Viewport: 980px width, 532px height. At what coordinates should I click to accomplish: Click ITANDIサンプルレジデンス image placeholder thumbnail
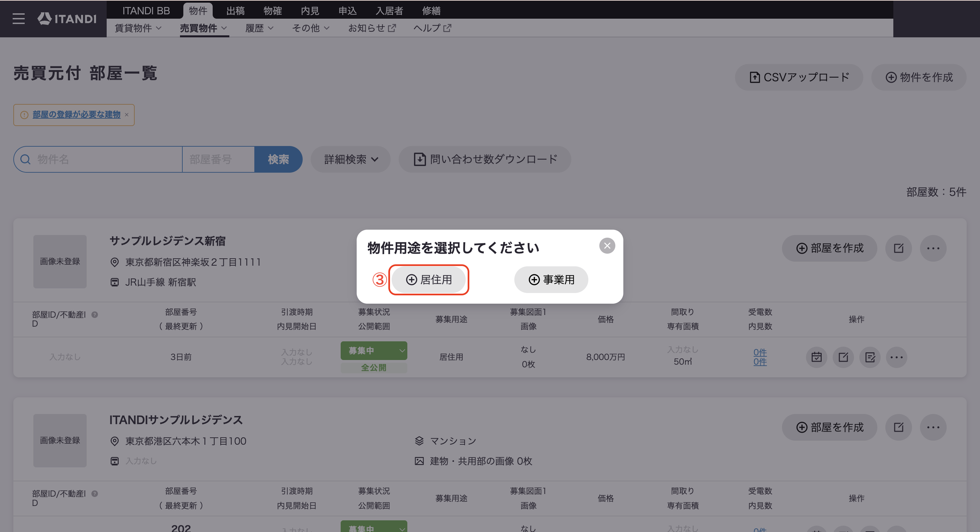60,441
